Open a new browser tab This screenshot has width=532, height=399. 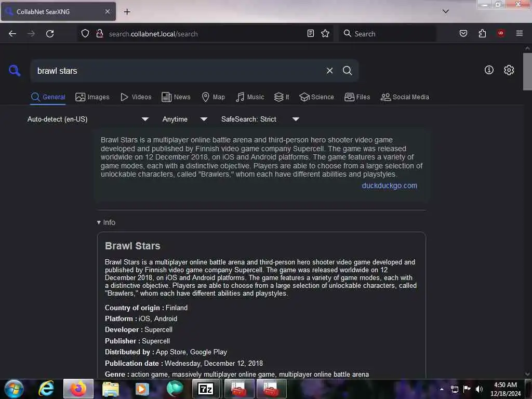[x=127, y=11]
